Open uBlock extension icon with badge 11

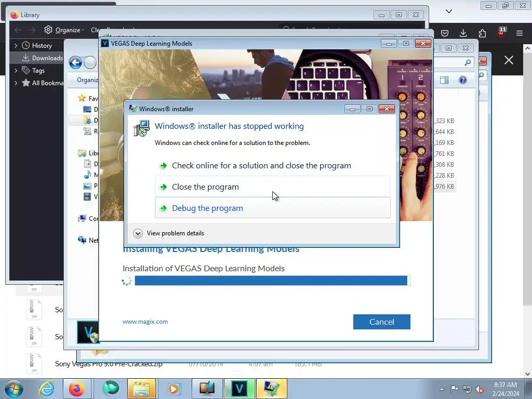(501, 32)
